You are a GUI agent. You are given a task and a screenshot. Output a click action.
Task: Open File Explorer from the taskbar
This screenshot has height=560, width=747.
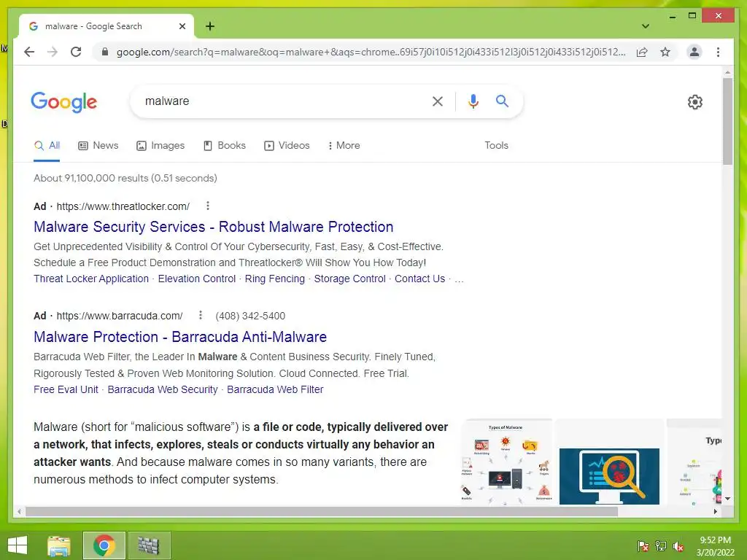tap(59, 545)
